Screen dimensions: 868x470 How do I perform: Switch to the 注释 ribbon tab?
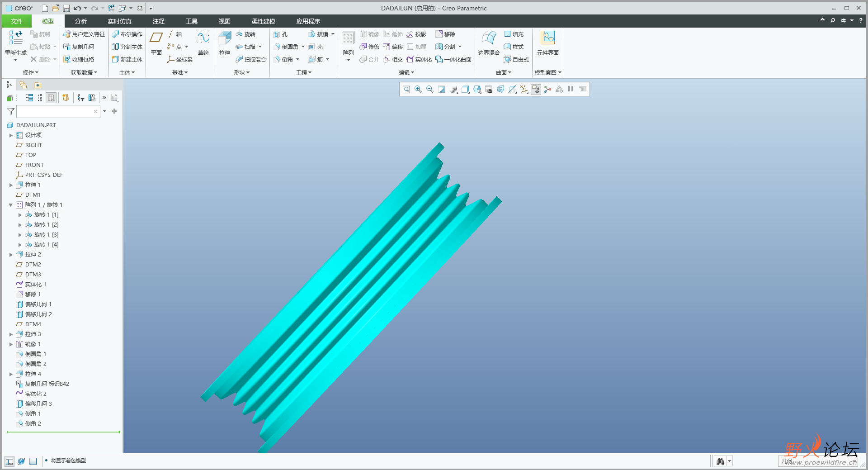[x=159, y=21]
